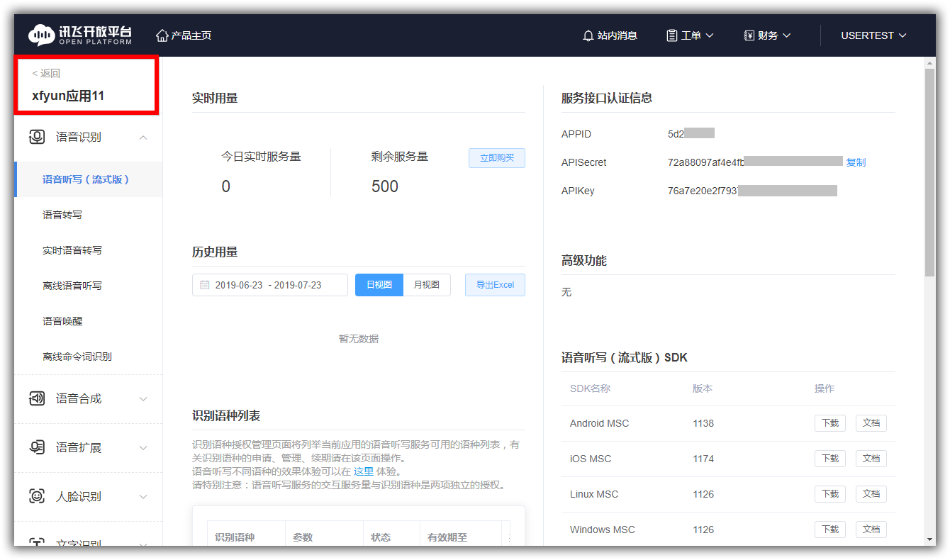Go back via < 返回 link
The width and height of the screenshot is (950, 560).
click(x=46, y=73)
